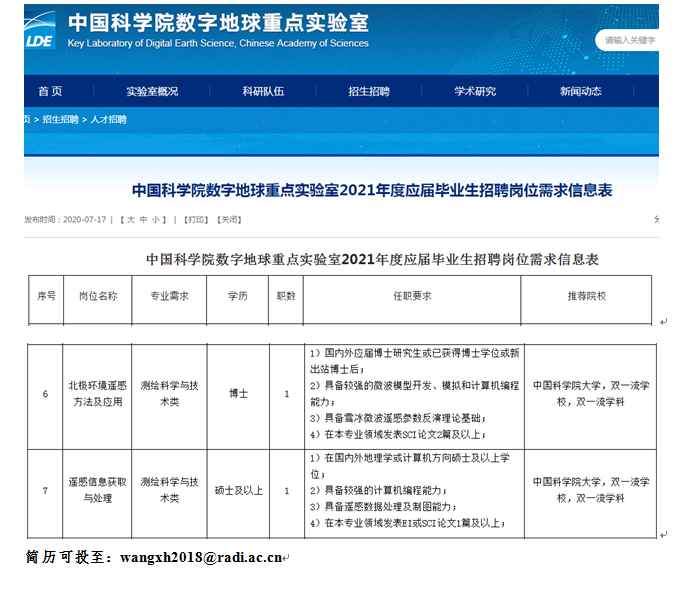683x595 pixels.
Task: Open the 招生招聘 main navigation item
Action: tap(369, 91)
